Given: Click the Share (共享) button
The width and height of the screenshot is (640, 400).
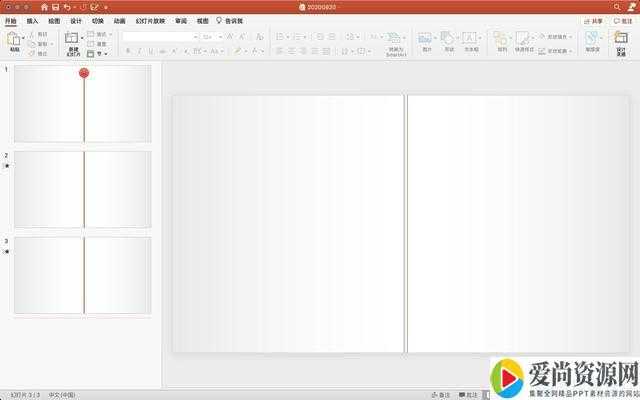Looking at the screenshot, I should point(594,20).
